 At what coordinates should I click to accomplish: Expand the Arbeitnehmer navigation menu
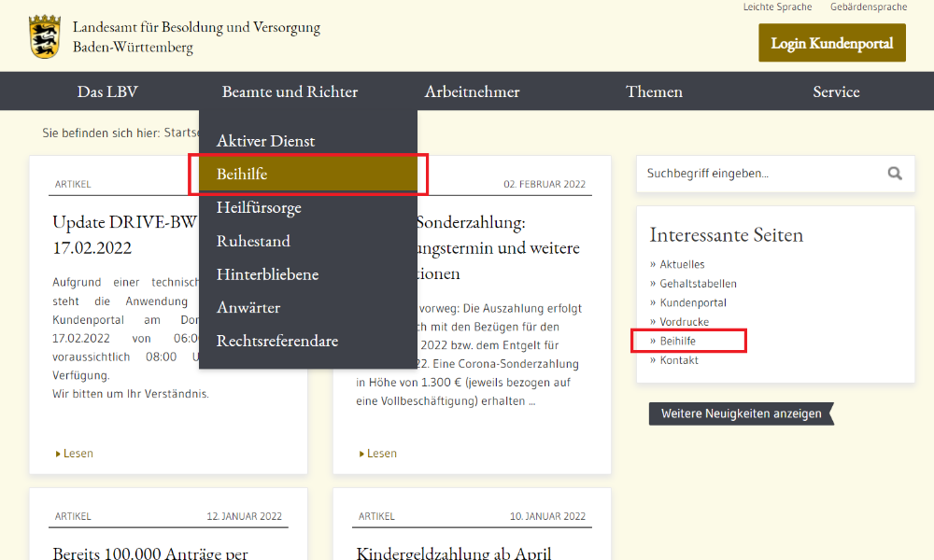click(472, 91)
